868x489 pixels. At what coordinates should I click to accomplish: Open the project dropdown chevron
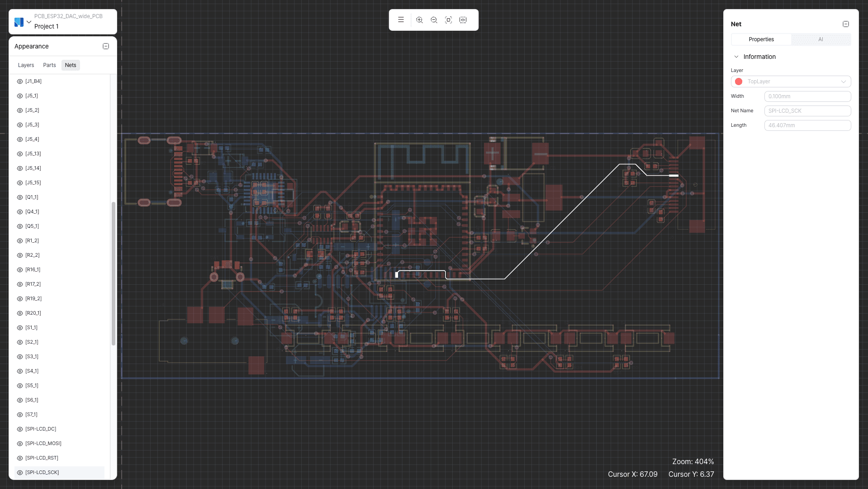[x=29, y=22]
